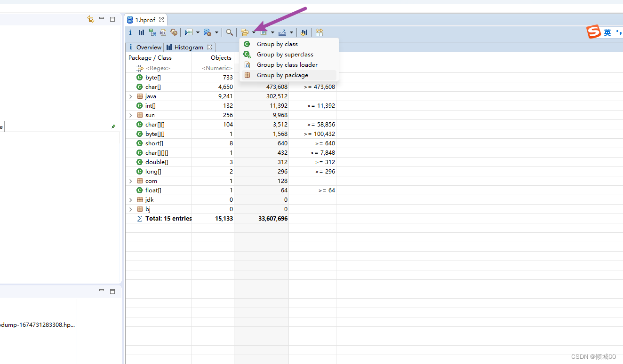
Task: Close the 1.hprof editor tab
Action: 161,20
